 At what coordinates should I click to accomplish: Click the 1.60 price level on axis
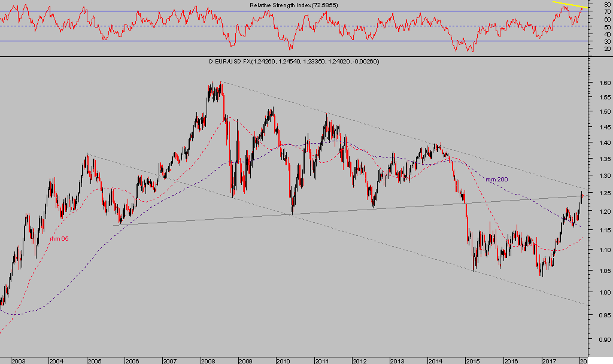[604, 83]
